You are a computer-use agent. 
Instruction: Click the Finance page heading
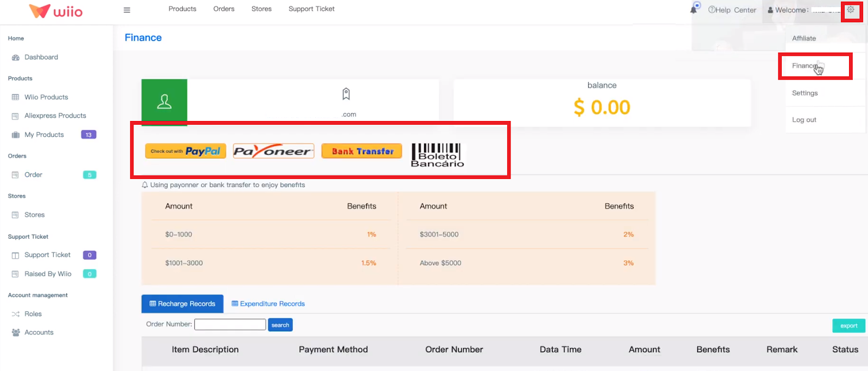pos(143,38)
